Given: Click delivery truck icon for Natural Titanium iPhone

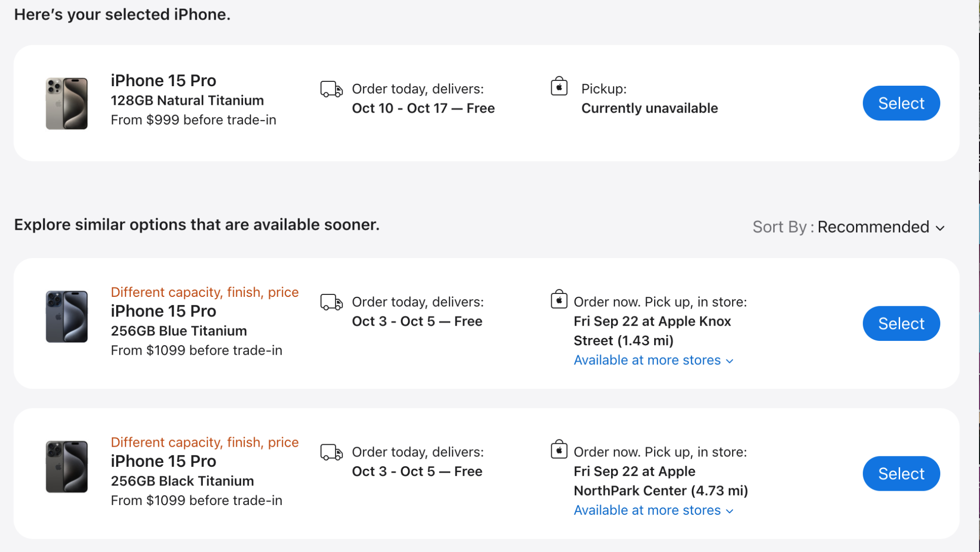Looking at the screenshot, I should tap(331, 89).
